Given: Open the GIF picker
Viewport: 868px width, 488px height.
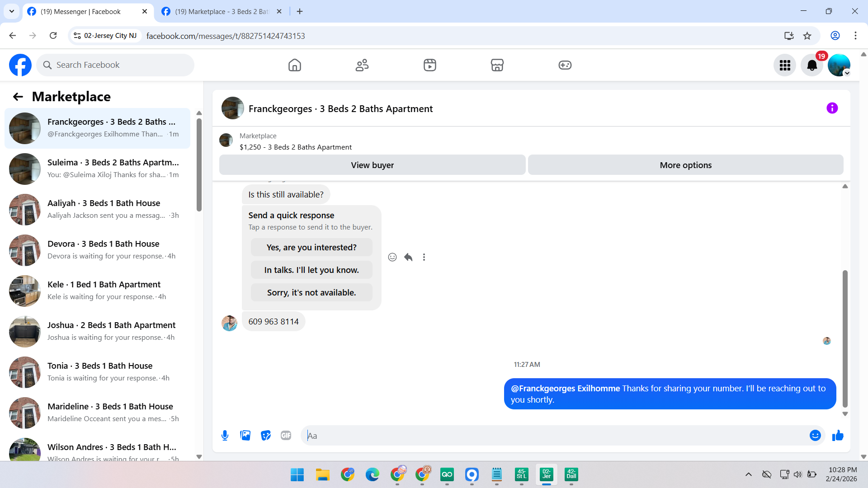Looking at the screenshot, I should (286, 435).
